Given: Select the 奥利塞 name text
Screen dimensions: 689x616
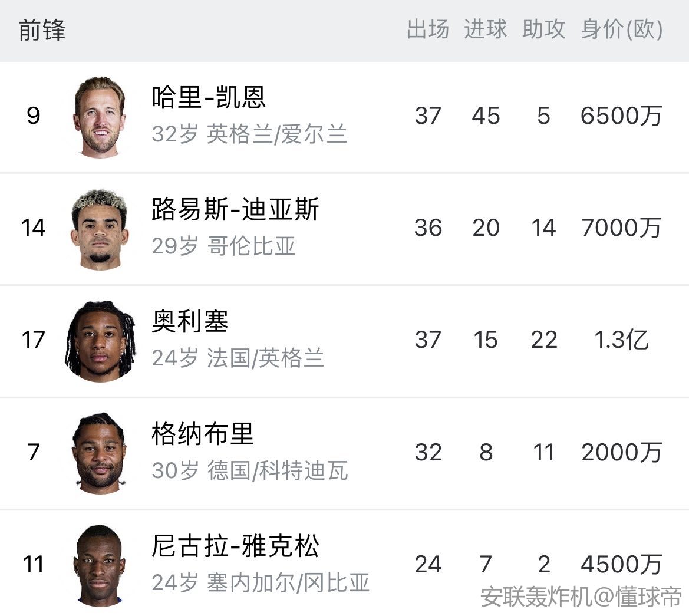Looking at the screenshot, I should pos(190,322).
